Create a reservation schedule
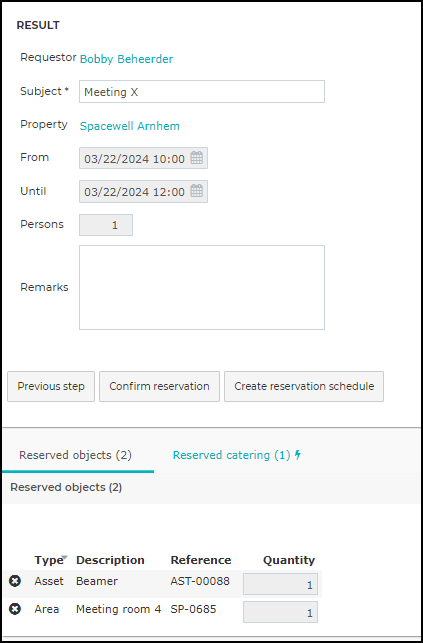The height and width of the screenshot is (643, 423). click(304, 386)
